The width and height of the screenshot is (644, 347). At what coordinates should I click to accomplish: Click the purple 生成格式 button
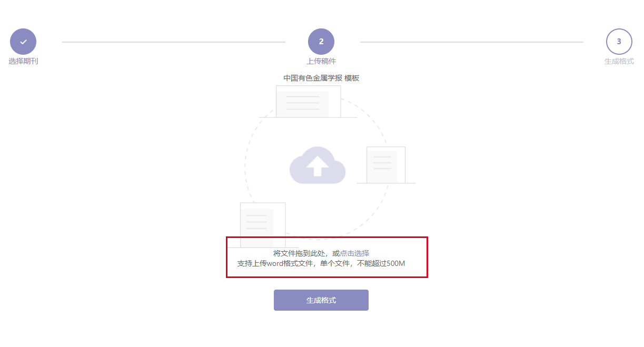tap(321, 300)
